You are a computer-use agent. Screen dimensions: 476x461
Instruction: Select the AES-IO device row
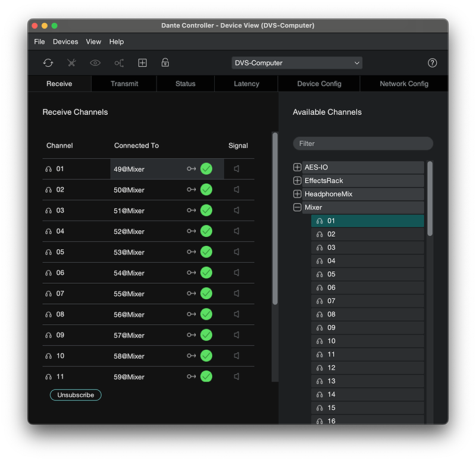(x=363, y=167)
